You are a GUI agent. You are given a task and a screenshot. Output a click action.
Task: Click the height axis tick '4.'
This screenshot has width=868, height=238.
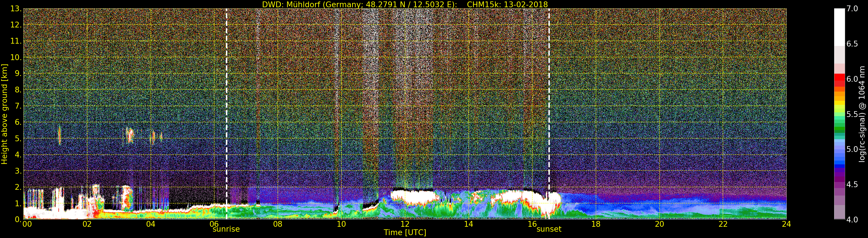click(18, 155)
